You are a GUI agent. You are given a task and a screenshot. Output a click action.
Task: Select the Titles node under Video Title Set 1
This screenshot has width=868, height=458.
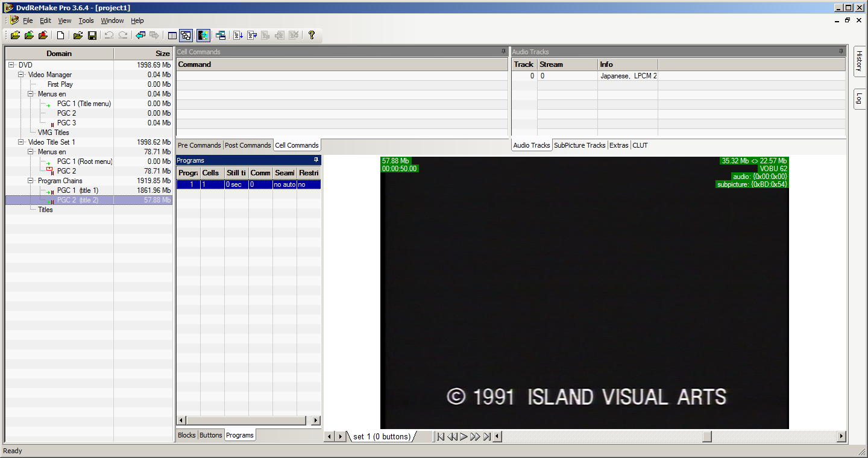pos(45,210)
